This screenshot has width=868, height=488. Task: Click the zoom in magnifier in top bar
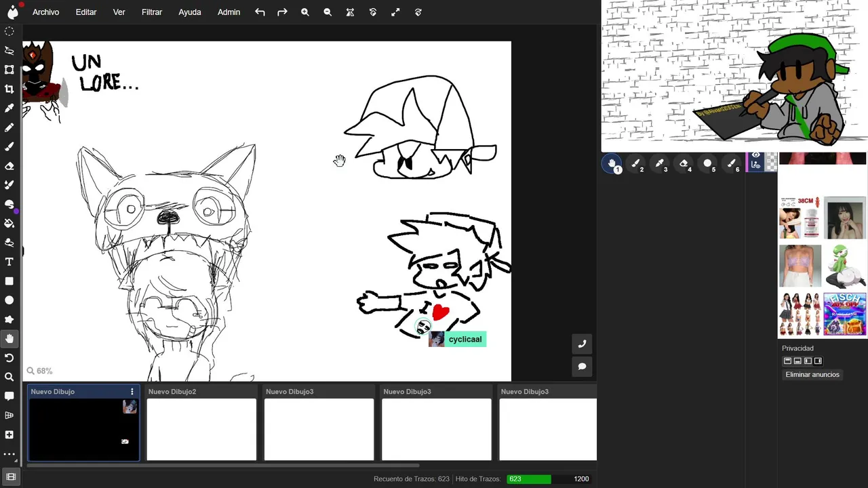pyautogui.click(x=305, y=12)
